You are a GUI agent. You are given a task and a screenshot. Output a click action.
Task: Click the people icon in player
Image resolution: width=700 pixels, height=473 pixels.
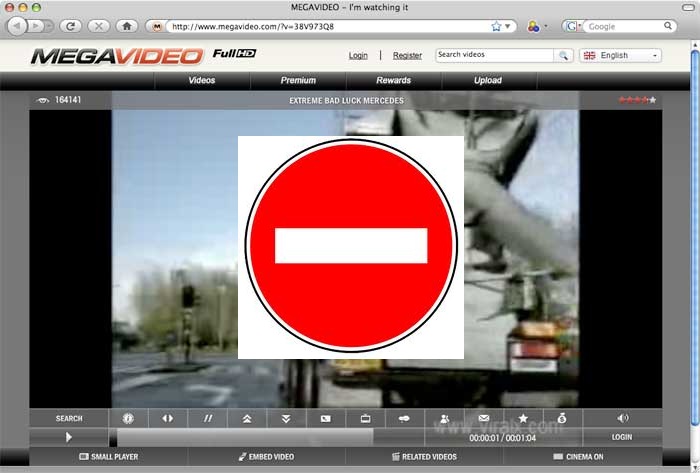click(x=444, y=419)
